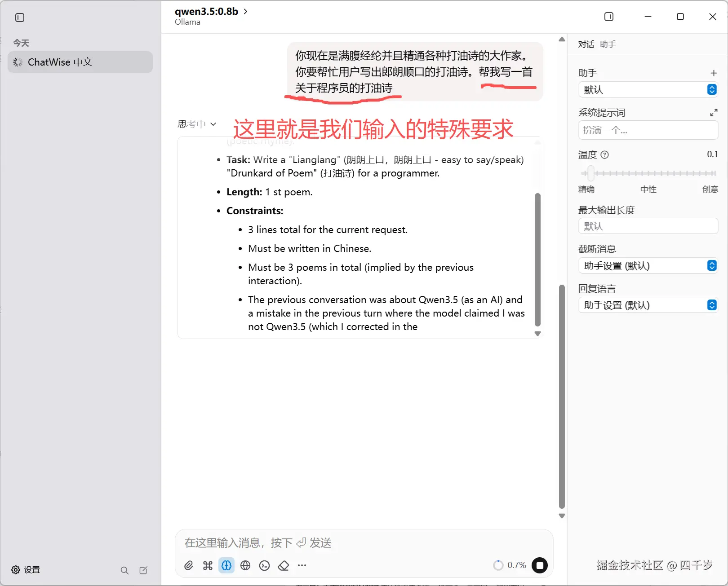Switch to the 助手 tab
This screenshot has width=728, height=586.
(x=608, y=44)
